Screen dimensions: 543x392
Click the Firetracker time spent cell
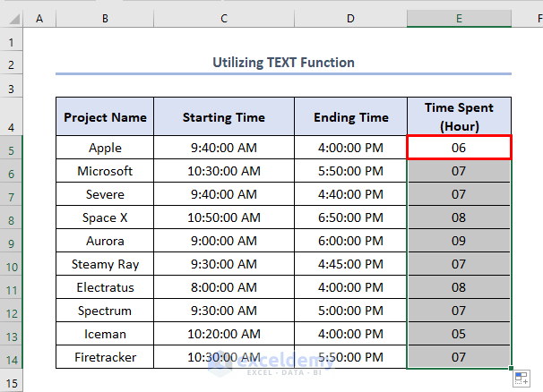click(x=459, y=357)
